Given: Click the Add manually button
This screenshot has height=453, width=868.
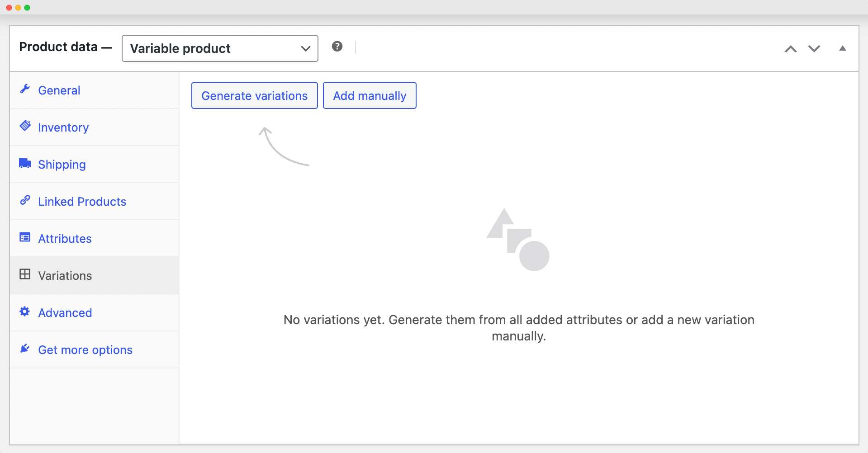Looking at the screenshot, I should (370, 96).
